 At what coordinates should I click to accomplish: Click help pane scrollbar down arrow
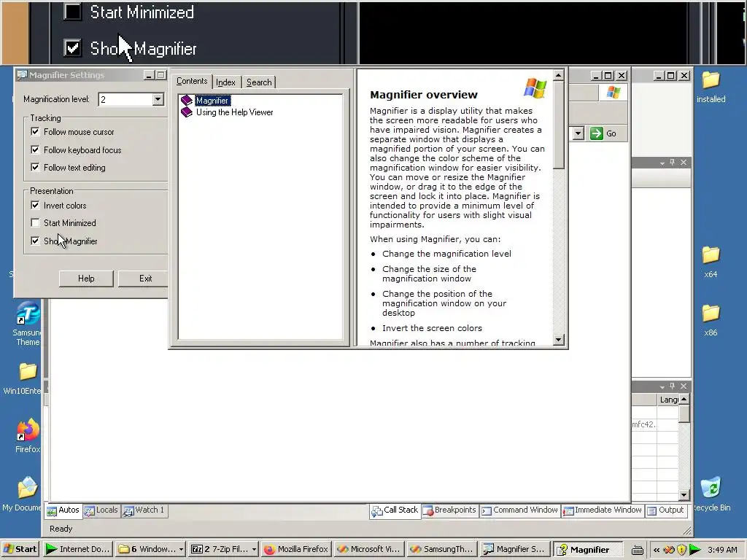pyautogui.click(x=559, y=340)
